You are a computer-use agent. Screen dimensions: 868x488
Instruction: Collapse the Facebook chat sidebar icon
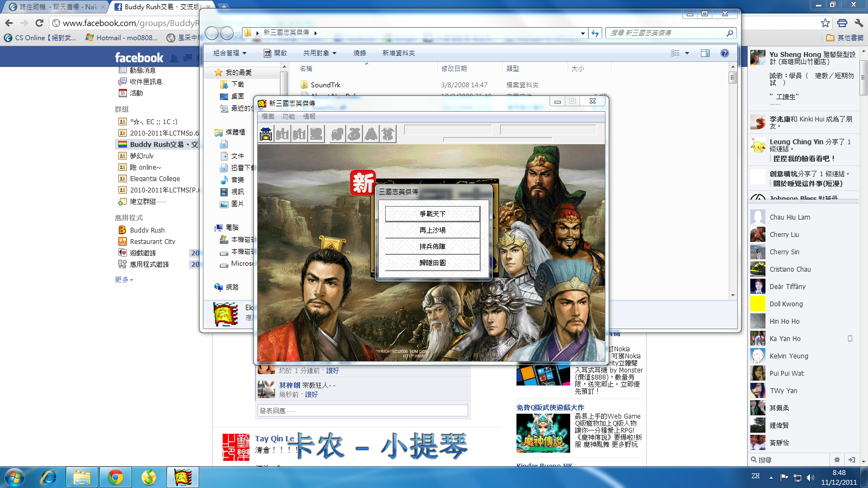852,460
